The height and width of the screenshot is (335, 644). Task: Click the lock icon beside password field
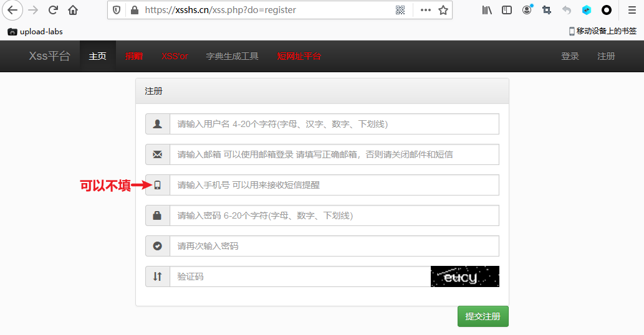(157, 215)
